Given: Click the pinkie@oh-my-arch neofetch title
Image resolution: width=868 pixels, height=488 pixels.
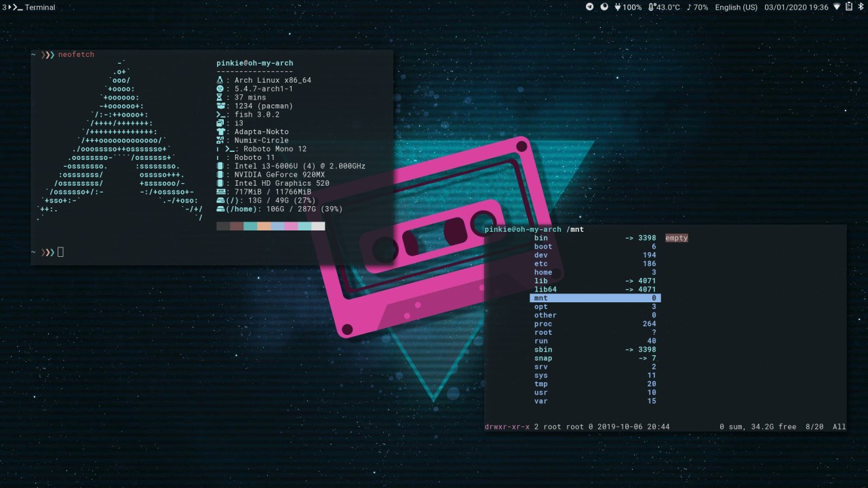Looking at the screenshot, I should [255, 63].
